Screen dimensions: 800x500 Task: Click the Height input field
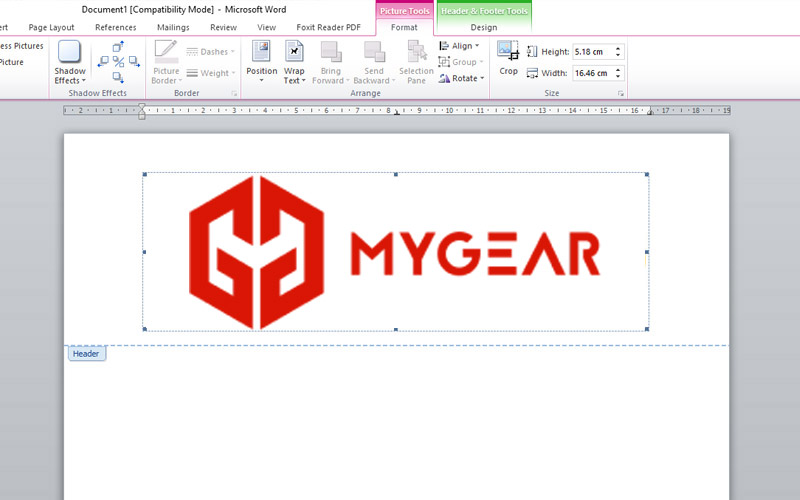[591, 51]
